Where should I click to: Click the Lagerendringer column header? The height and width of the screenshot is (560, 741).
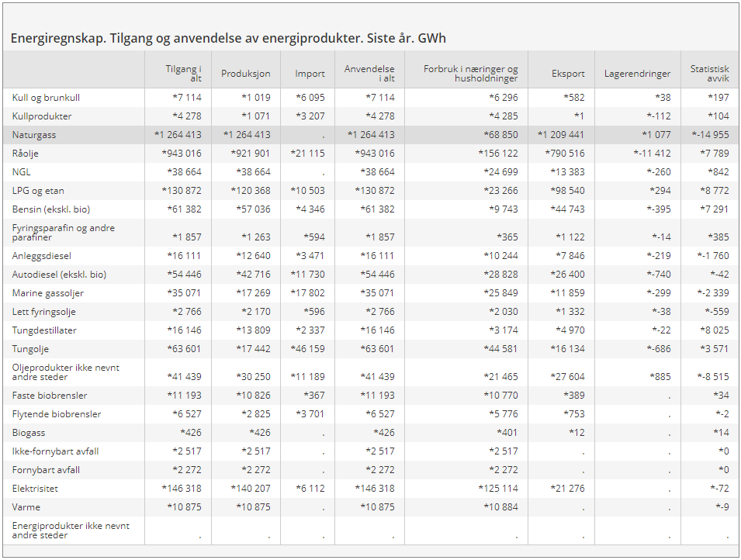[x=637, y=74]
